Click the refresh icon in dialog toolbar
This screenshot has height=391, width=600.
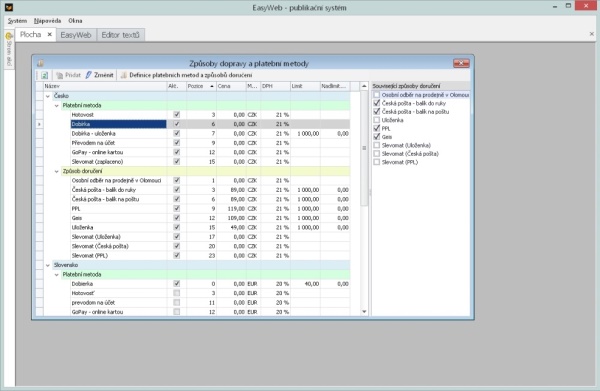[x=44, y=75]
